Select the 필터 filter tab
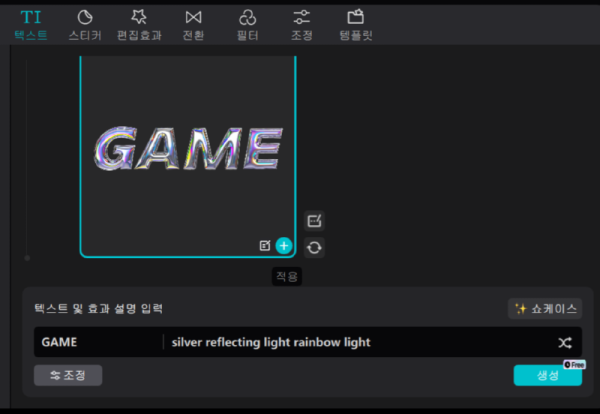The height and width of the screenshot is (414, 600). 247,24
